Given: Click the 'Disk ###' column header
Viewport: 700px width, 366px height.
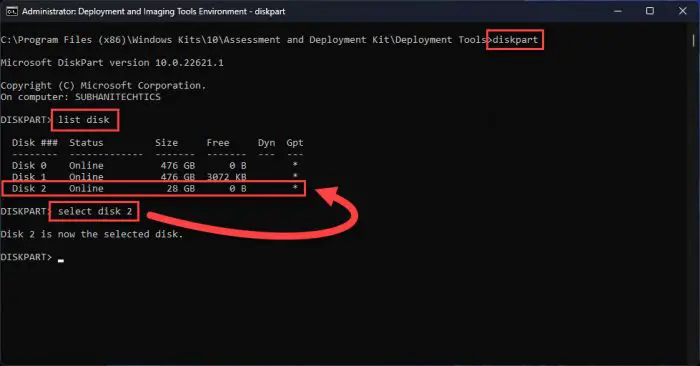Looking at the screenshot, I should click(35, 143).
